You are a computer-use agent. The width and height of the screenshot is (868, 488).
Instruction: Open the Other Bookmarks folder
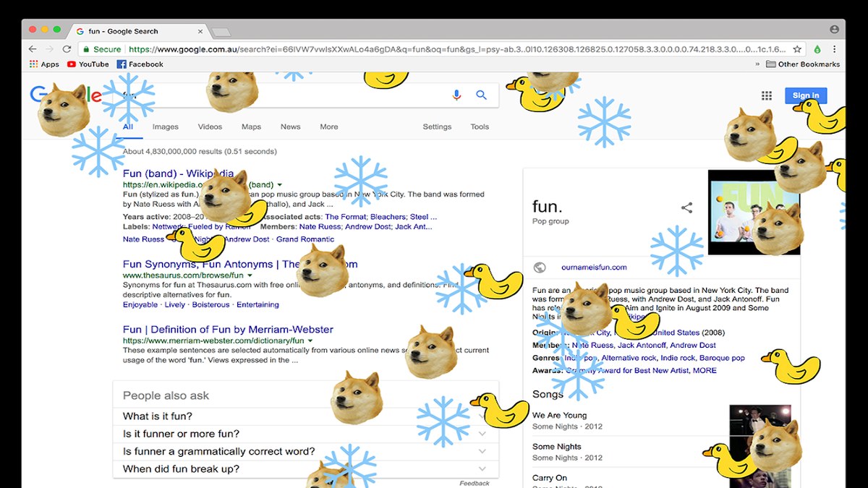point(803,64)
